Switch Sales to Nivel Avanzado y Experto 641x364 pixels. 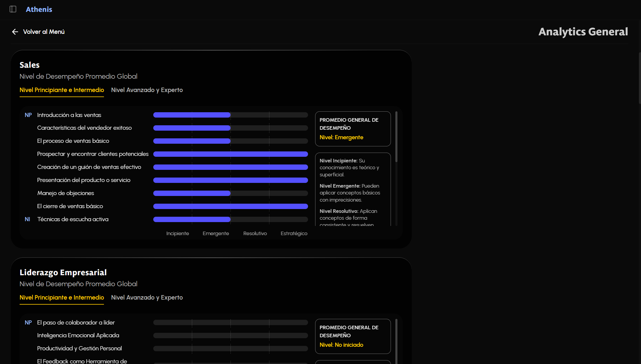(x=147, y=90)
